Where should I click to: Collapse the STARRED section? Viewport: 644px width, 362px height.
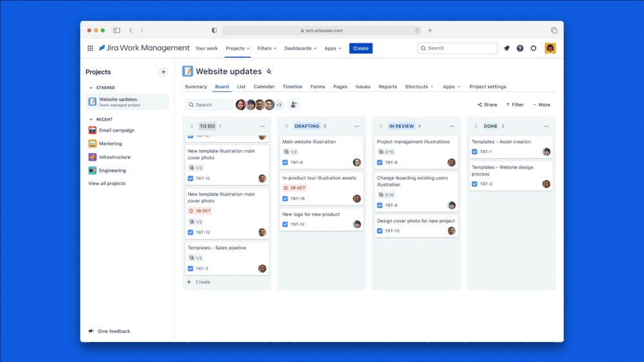(x=91, y=88)
